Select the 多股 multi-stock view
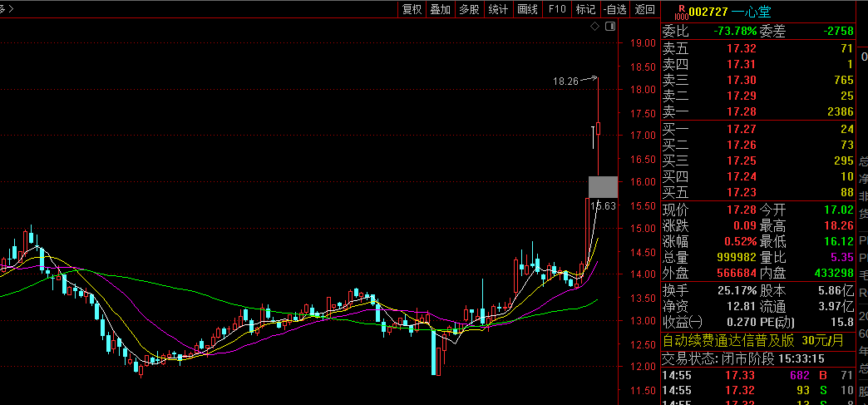Screen dimensions: 868x405 point(469,9)
